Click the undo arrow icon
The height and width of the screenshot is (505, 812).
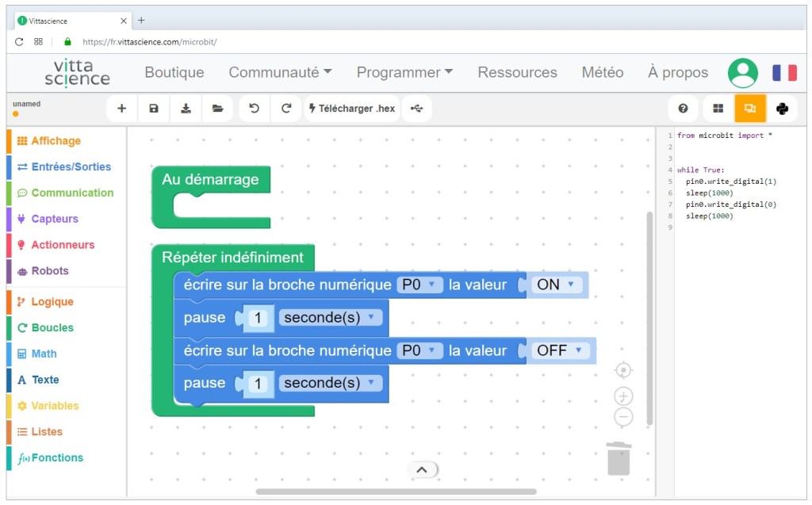pos(254,109)
